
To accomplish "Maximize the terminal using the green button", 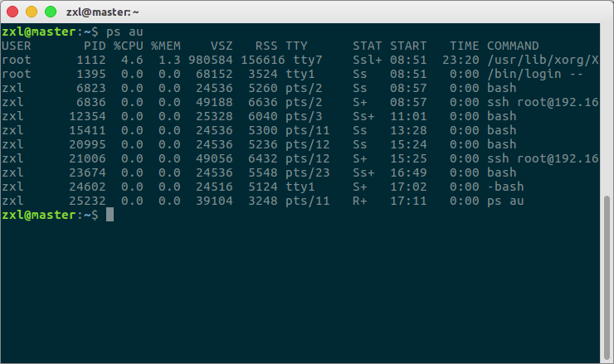I will 51,12.
